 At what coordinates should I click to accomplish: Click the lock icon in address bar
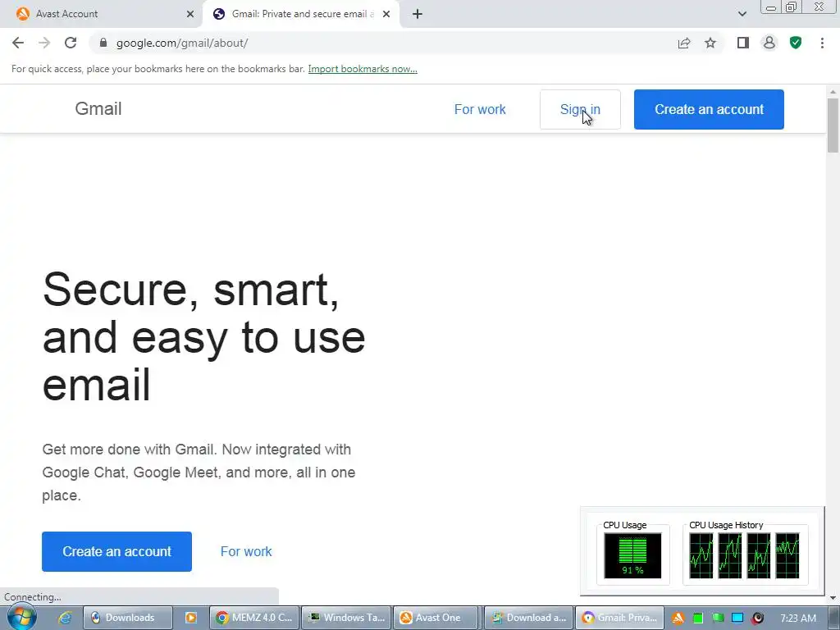click(x=103, y=43)
